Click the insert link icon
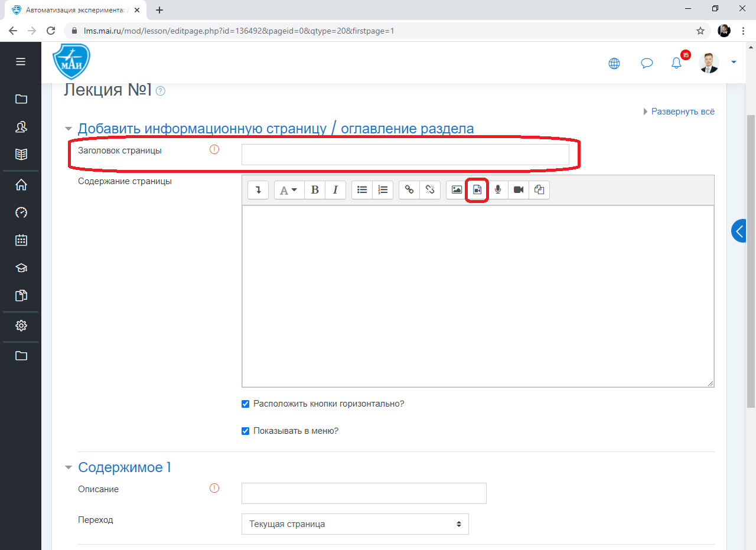Viewport: 756px width, 550px height. (409, 189)
